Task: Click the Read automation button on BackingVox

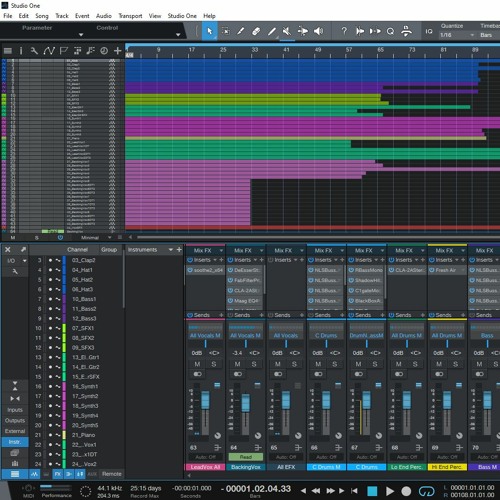Action: click(246, 457)
